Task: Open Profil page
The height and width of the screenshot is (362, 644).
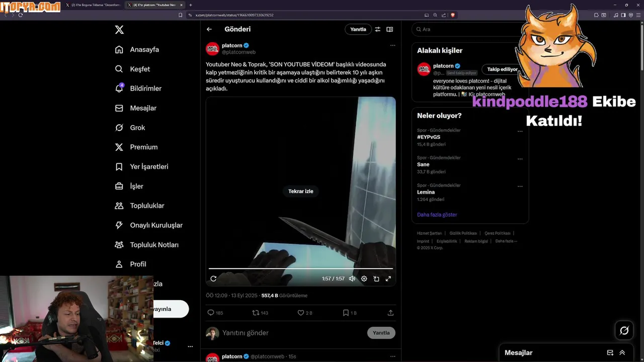Action: (x=130, y=264)
